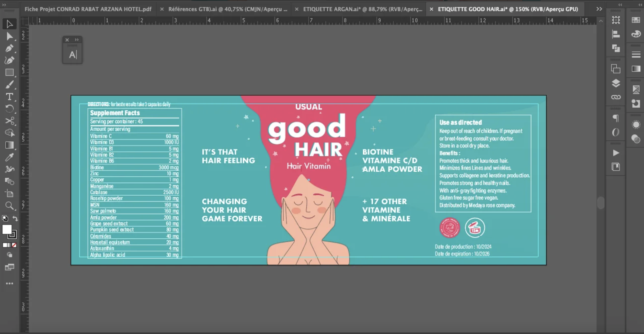Close the Références GTB).ai tab
The height and width of the screenshot is (334, 644).
[162, 9]
